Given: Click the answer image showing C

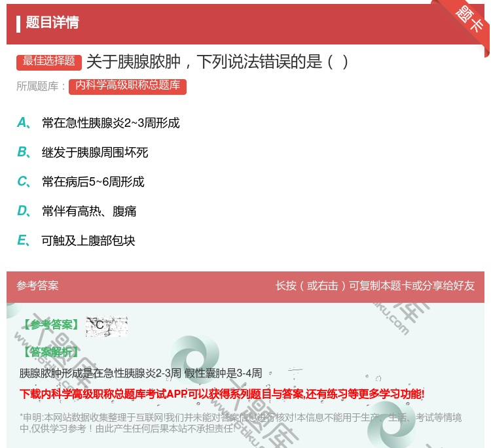Looking at the screenshot, I should (x=107, y=326).
